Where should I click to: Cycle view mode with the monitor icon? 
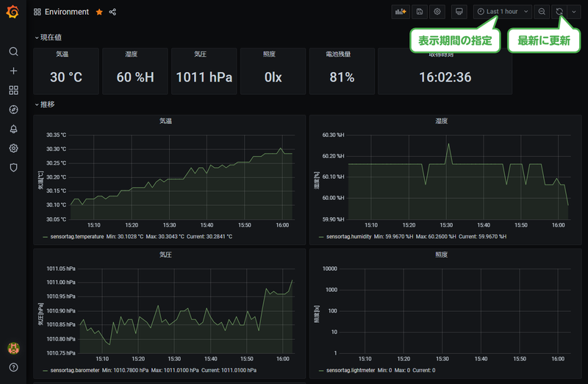(459, 12)
